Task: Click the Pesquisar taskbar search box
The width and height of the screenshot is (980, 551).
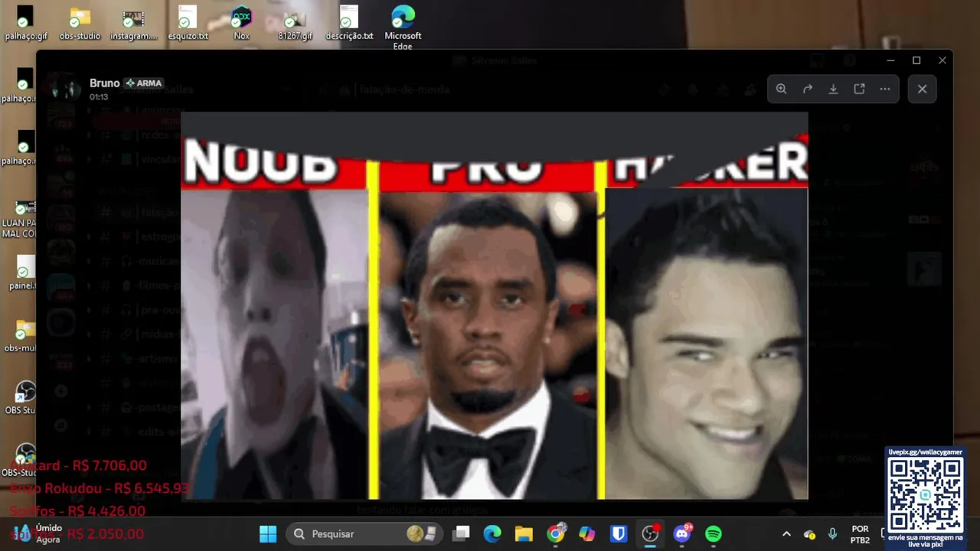Action: coord(364,533)
